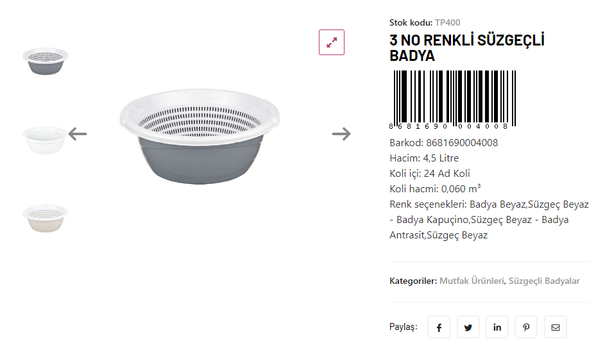Click the product title heading
Screen dimensions: 596x364
(466, 48)
